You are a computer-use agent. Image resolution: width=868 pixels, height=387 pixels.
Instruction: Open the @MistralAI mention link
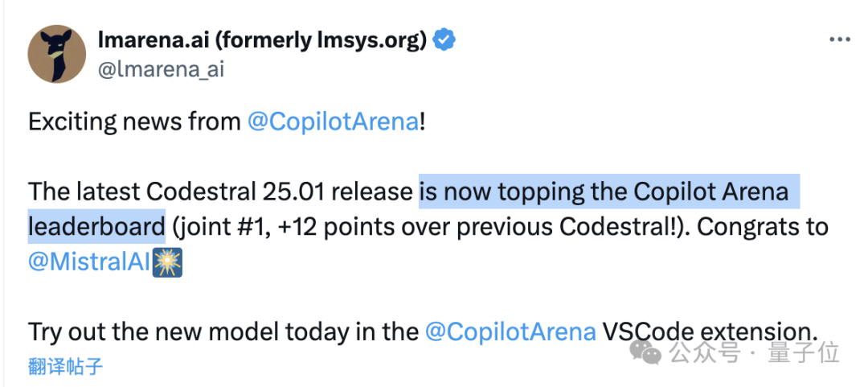coord(90,263)
